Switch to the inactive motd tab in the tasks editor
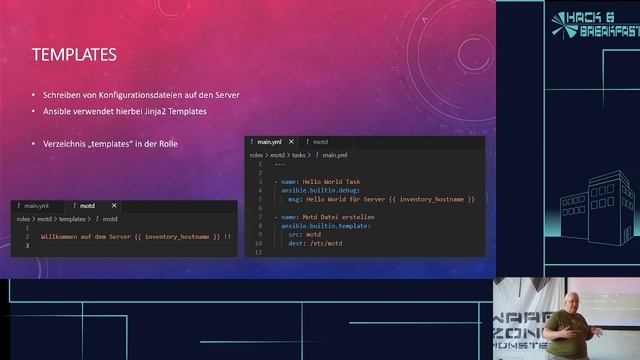Image resolution: width=640 pixels, height=360 pixels. [320, 142]
